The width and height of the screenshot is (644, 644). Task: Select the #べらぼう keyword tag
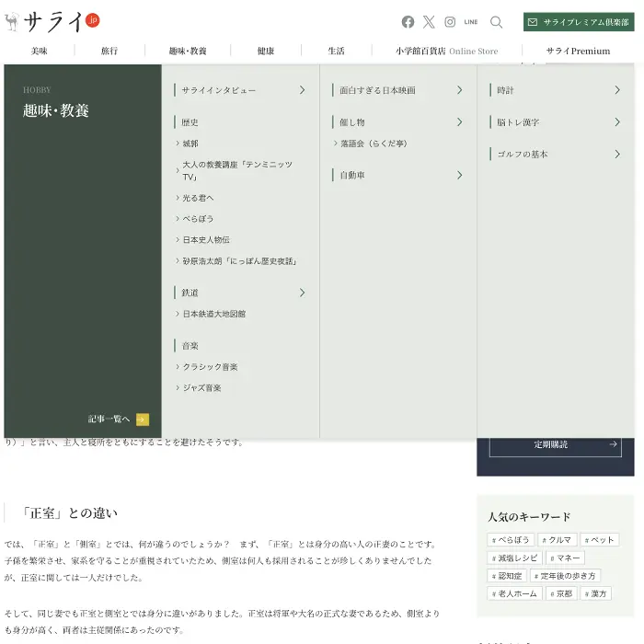pyautogui.click(x=510, y=540)
